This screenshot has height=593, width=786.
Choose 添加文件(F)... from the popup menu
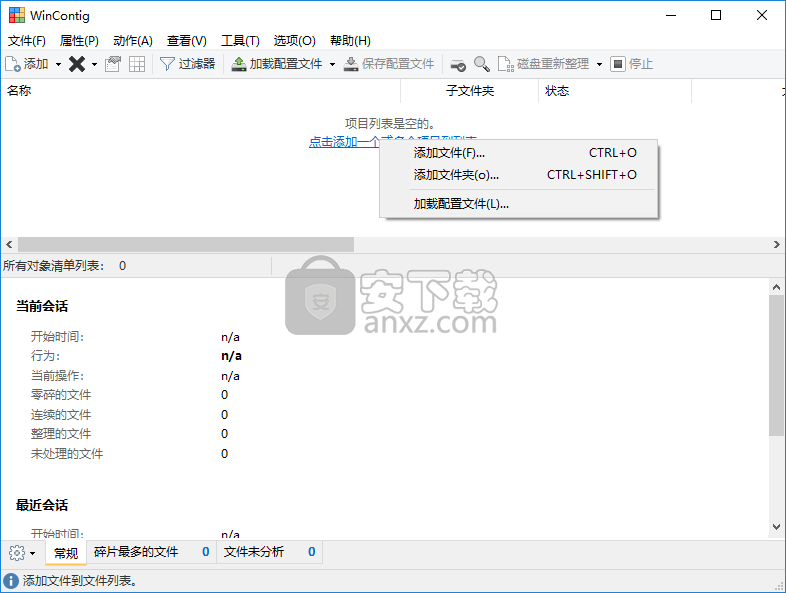(x=519, y=153)
